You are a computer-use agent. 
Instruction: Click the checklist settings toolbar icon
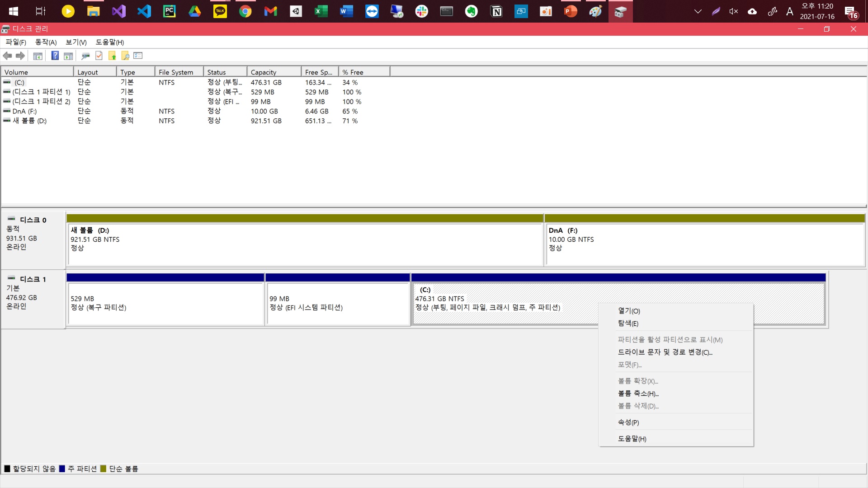[138, 56]
